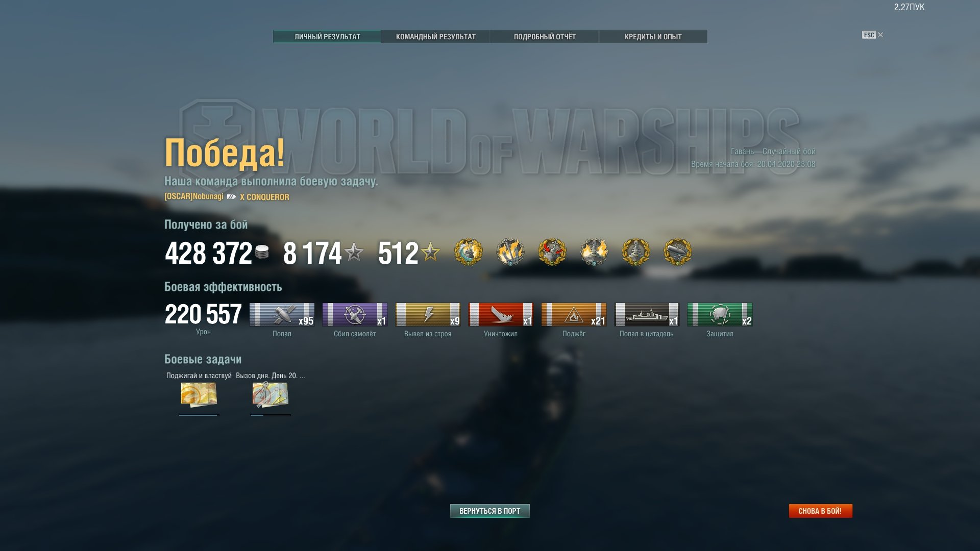Click the Защитил ribbon icon
980x551 pixels.
(720, 314)
